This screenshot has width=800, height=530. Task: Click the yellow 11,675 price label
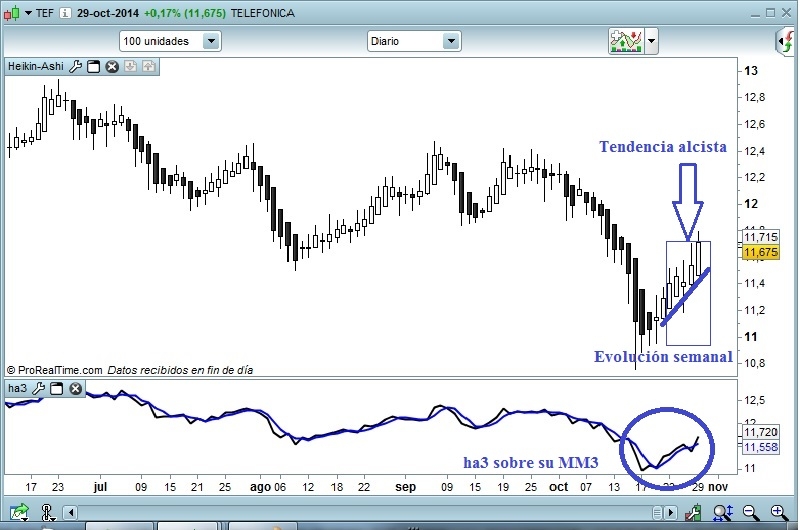[761, 252]
